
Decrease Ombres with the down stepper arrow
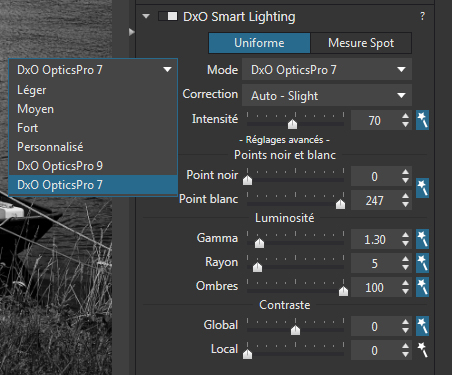click(x=405, y=292)
